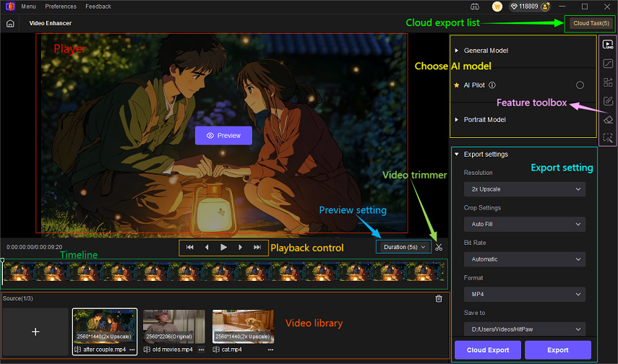Select the AI Pilot radio button
This screenshot has width=618, height=364.
tap(580, 85)
